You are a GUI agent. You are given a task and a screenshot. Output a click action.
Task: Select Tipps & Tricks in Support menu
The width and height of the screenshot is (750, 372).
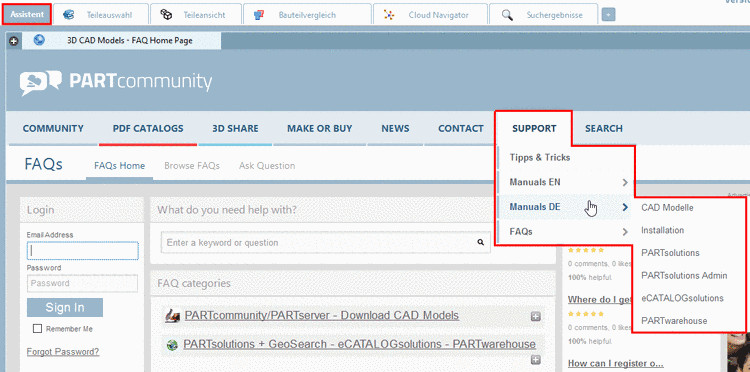coord(540,157)
